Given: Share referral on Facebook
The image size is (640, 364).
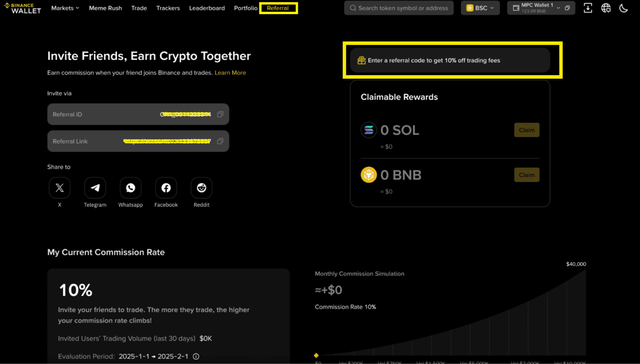Looking at the screenshot, I should click(x=166, y=188).
